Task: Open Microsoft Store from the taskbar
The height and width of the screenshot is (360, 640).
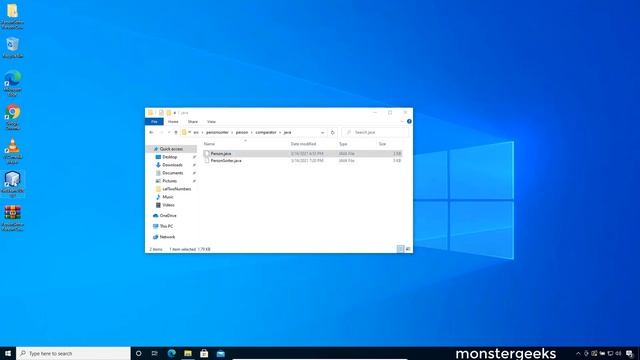Action: 204,353
